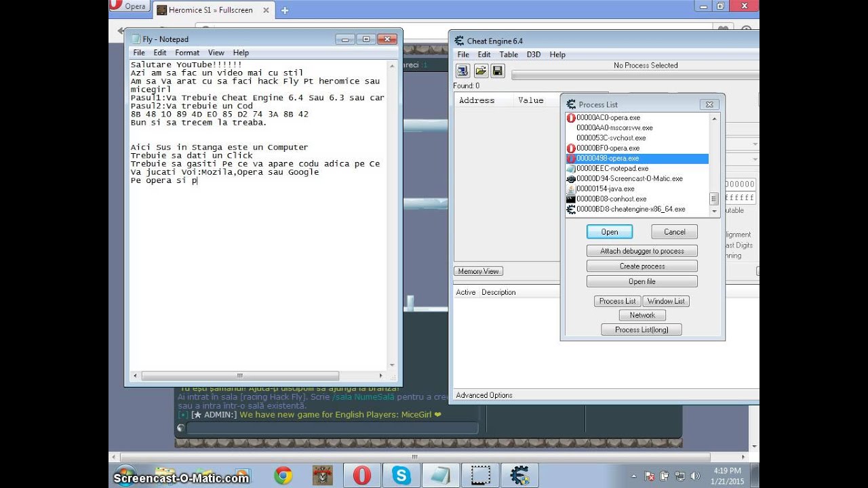This screenshot has height=488, width=868.
Task: Click the Screencast-O-Matic dashed frame taskbar icon
Action: (480, 475)
